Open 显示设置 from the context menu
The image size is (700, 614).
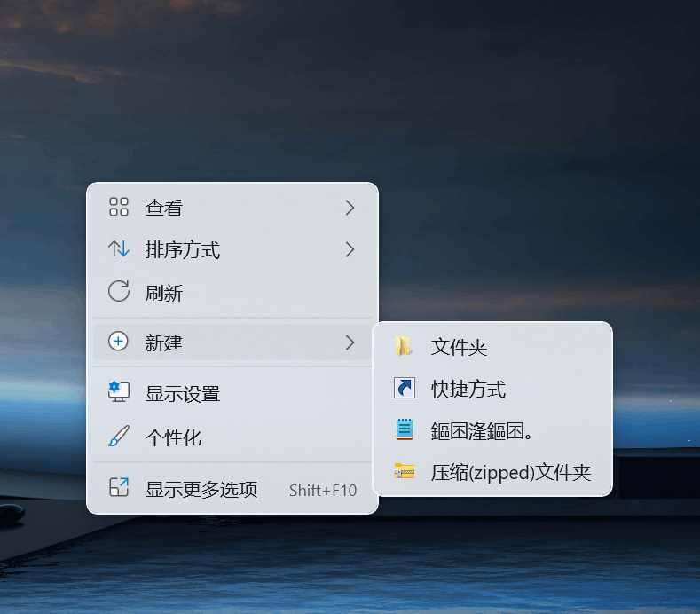pyautogui.click(x=232, y=392)
